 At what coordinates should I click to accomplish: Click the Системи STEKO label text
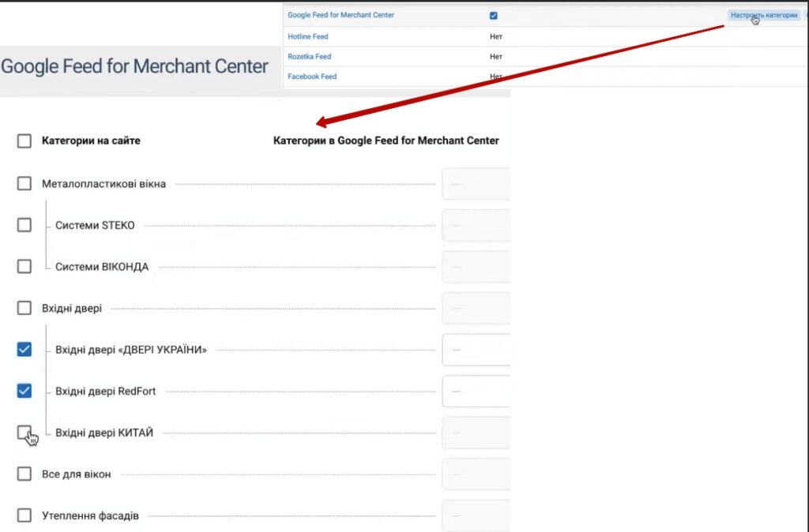95,225
